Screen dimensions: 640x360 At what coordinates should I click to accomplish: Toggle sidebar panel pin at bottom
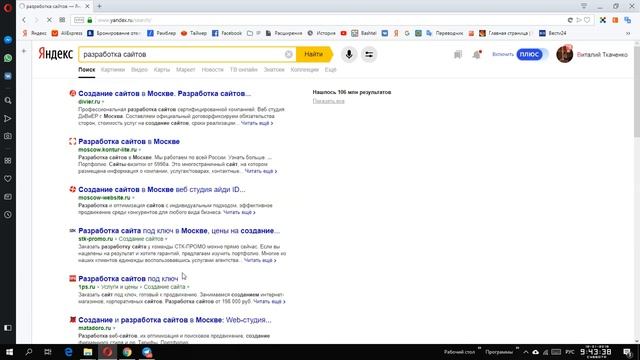pos(8,328)
